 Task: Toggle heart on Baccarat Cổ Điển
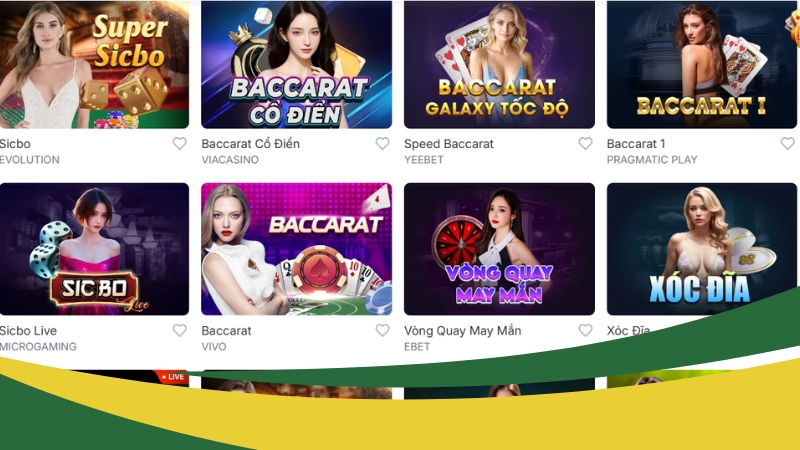(382, 144)
